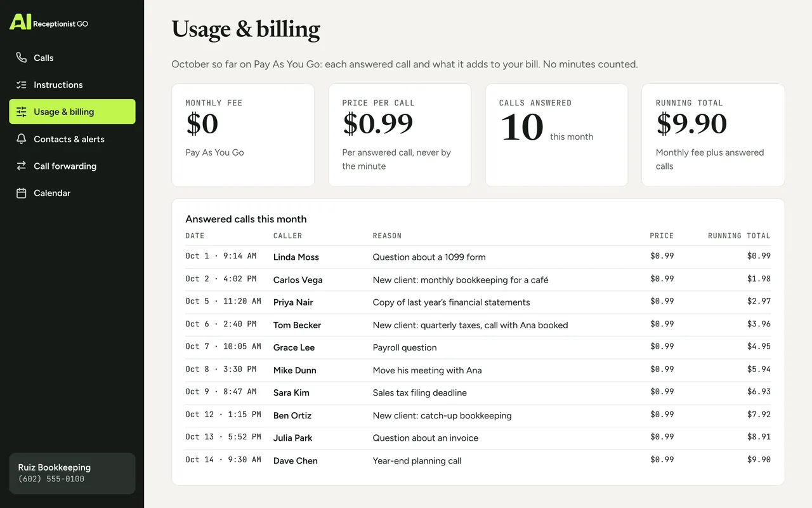Click the Monthly Fee $0 card

tap(243, 135)
